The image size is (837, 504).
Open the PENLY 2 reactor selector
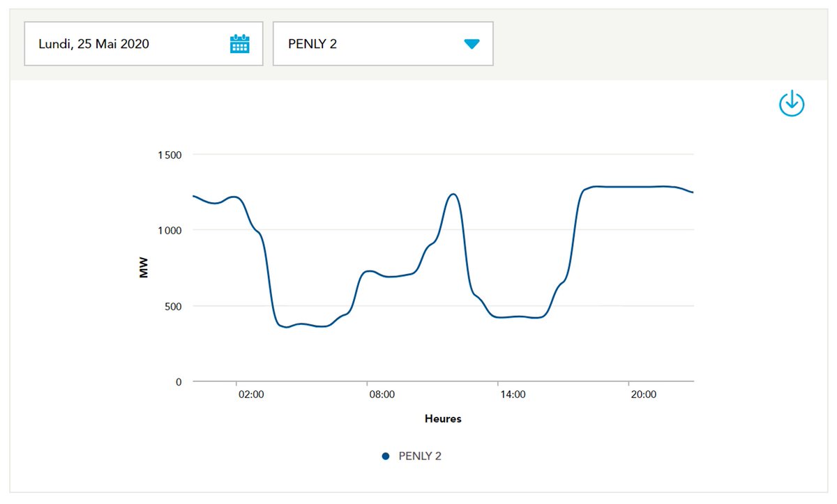pyautogui.click(x=382, y=44)
